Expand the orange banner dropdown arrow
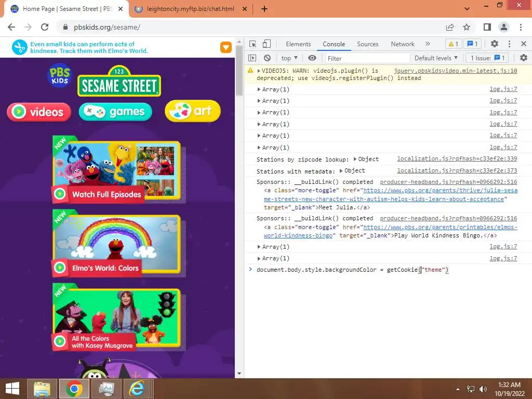532x399 pixels. click(226, 47)
